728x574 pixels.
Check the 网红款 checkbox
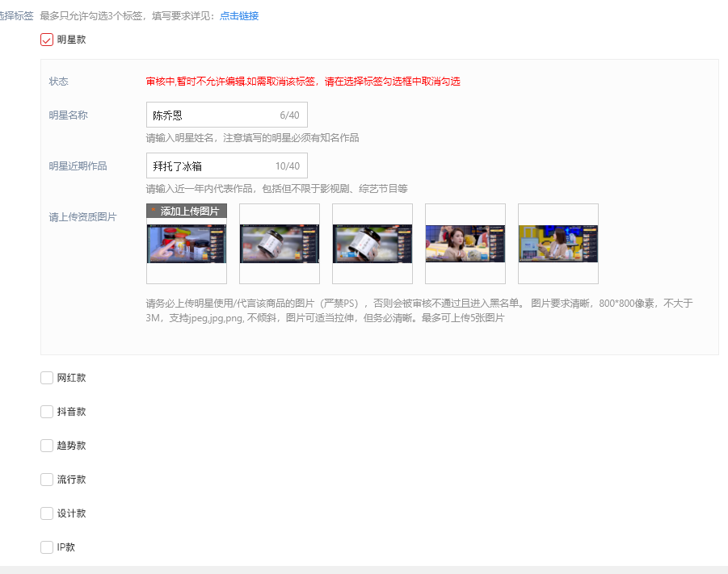[x=47, y=378]
